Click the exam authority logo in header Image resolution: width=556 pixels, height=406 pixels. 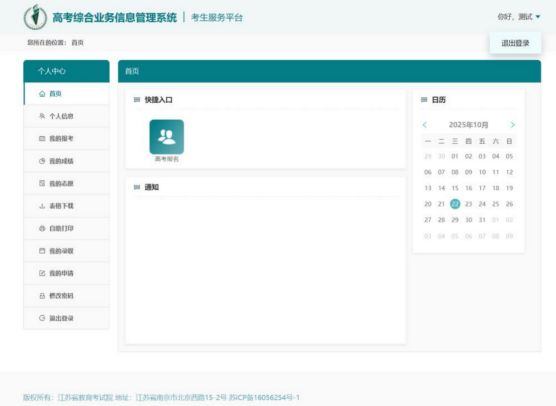35,17
